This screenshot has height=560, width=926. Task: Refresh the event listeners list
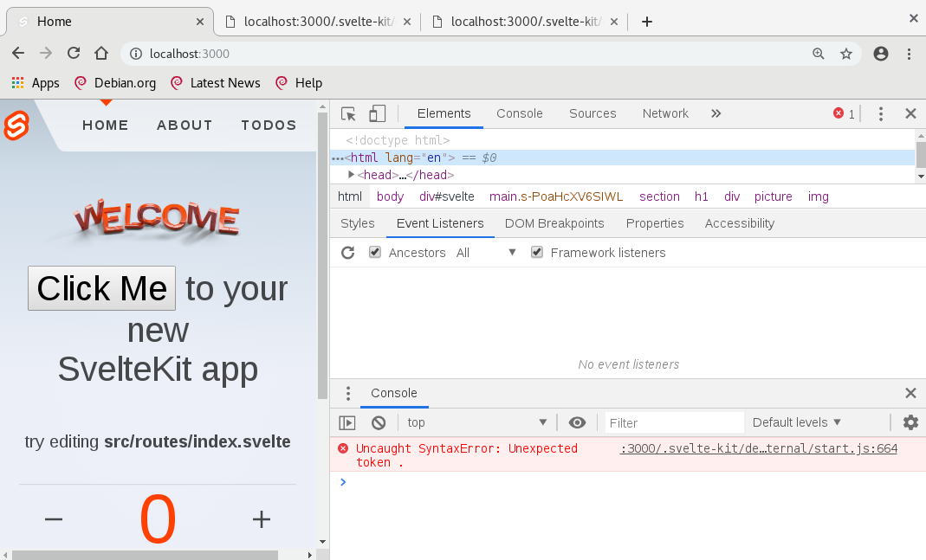(347, 252)
